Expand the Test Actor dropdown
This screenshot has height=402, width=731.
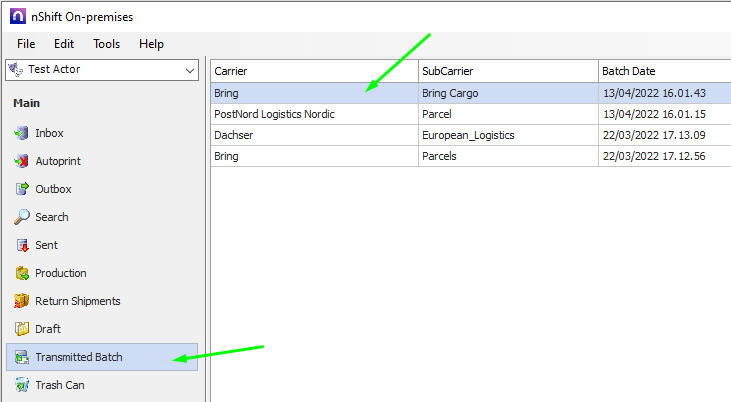point(190,70)
